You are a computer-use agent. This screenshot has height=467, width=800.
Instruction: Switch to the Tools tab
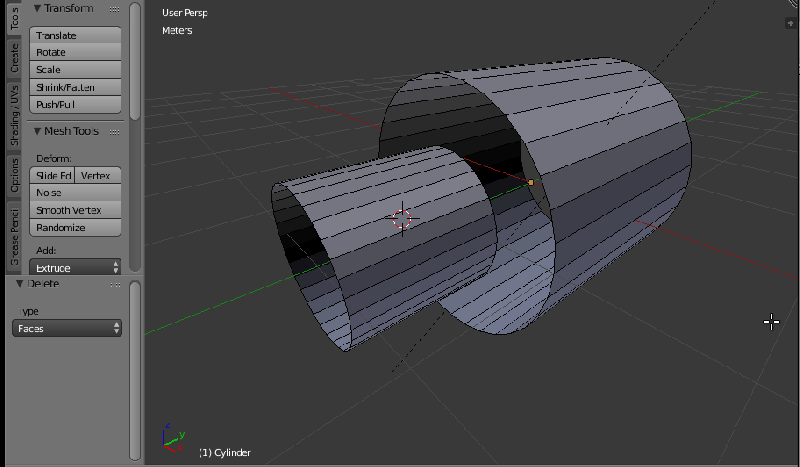pyautogui.click(x=14, y=18)
